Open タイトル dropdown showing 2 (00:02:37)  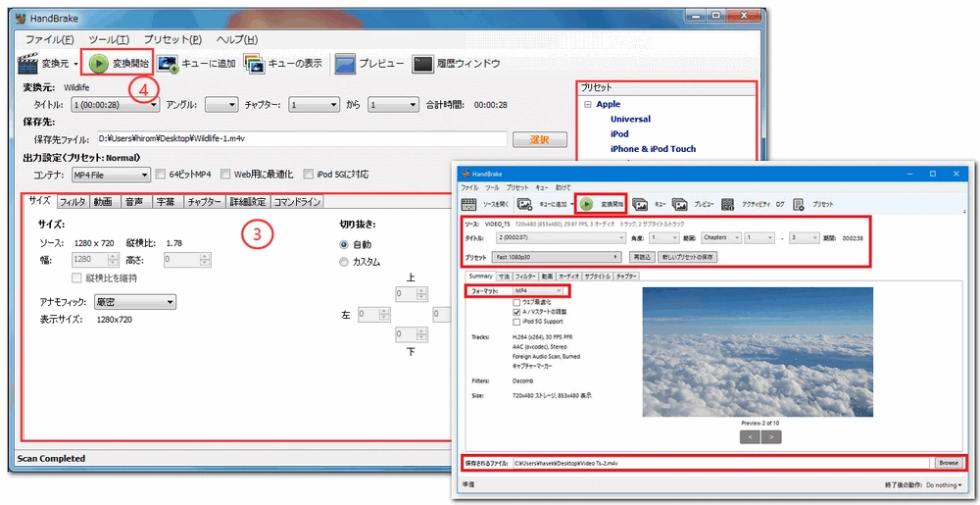click(x=561, y=237)
